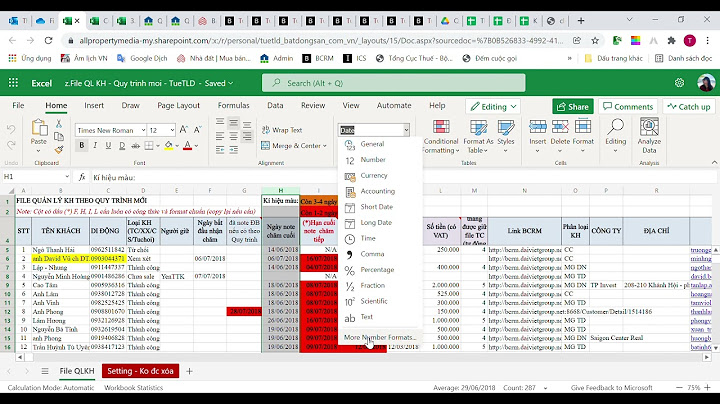Toggle Bold formatting
Screen dimensions: 720x404
pos(82,146)
